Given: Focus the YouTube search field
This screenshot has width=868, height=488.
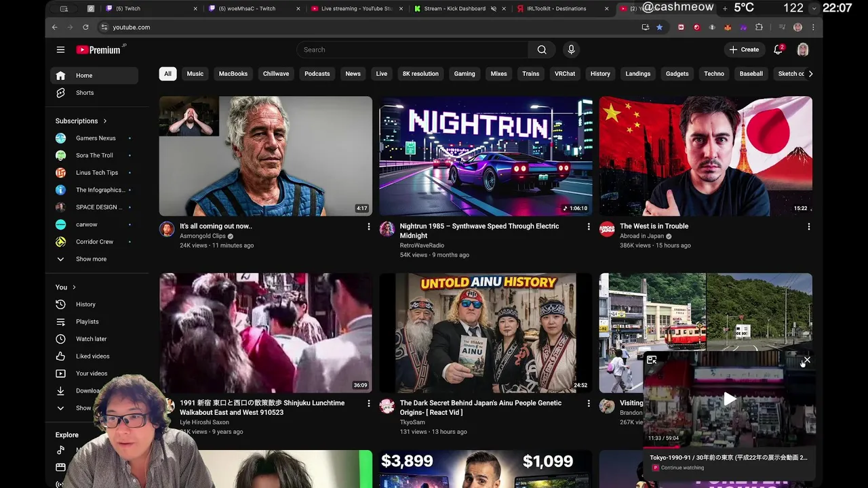Looking at the screenshot, I should pyautogui.click(x=412, y=49).
